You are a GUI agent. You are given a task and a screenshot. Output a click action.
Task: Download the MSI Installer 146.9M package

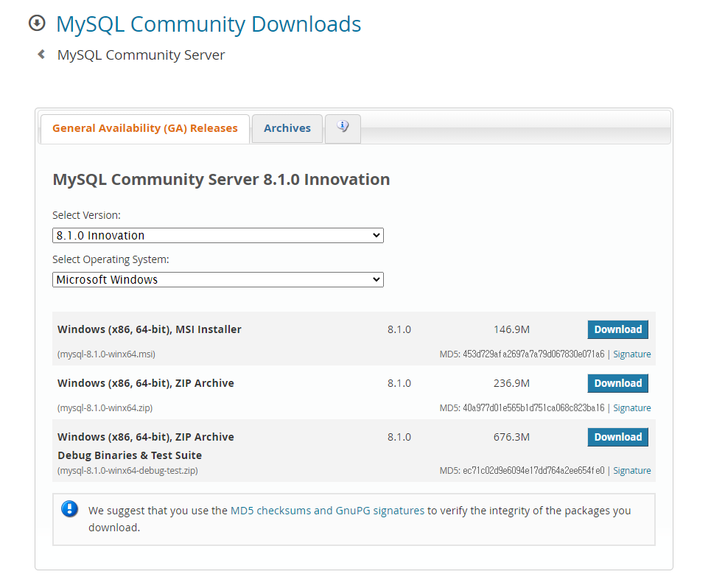pyautogui.click(x=617, y=329)
